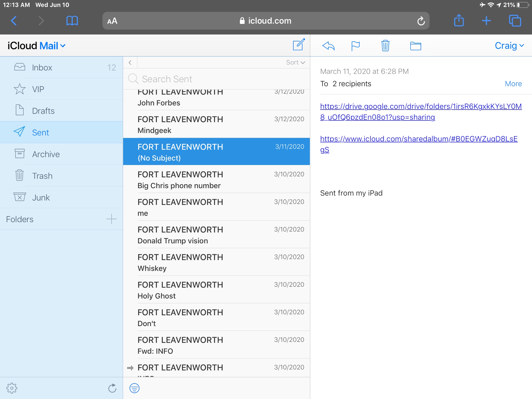
Task: Reload the icloud.com page
Action: (x=421, y=21)
